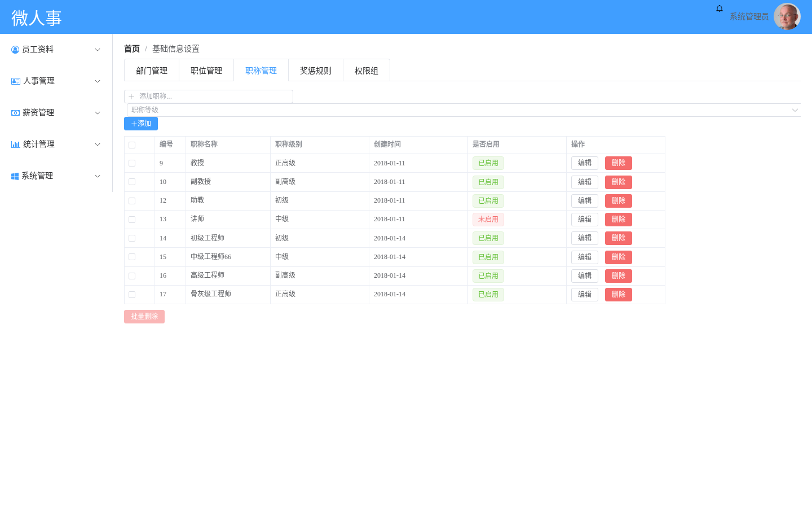Click the 系统管理 windows icon
This screenshot has height=508, width=812.
pyautogui.click(x=15, y=176)
